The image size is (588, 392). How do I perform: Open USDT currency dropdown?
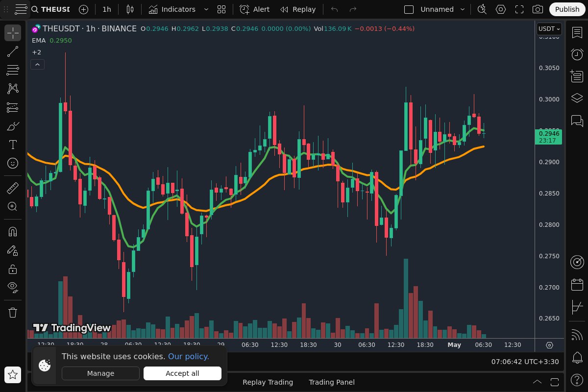coord(549,29)
